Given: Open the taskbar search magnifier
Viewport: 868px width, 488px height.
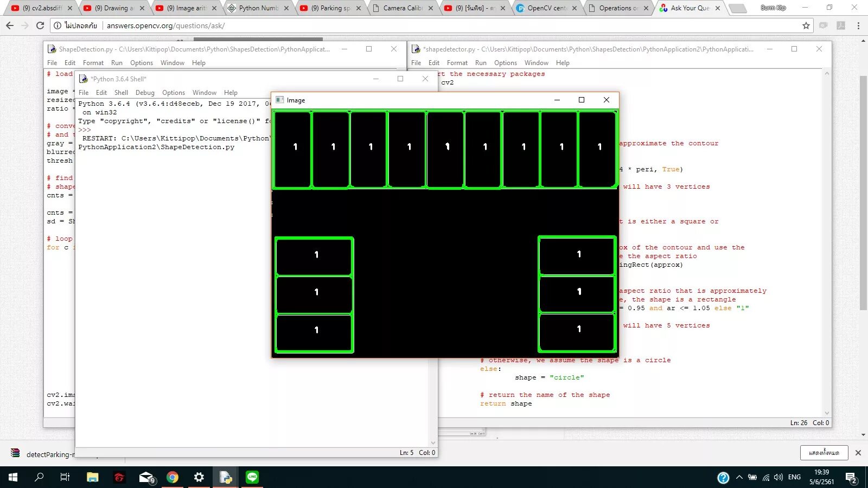Looking at the screenshot, I should pyautogui.click(x=39, y=477).
